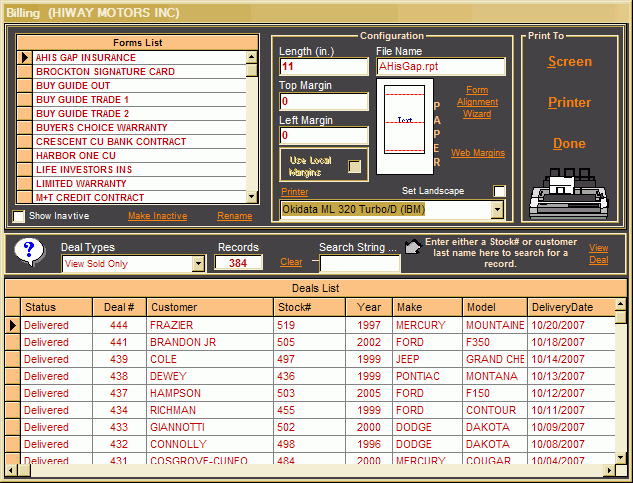Click Clear to reset the search
The width and height of the screenshot is (633, 483).
click(x=291, y=262)
